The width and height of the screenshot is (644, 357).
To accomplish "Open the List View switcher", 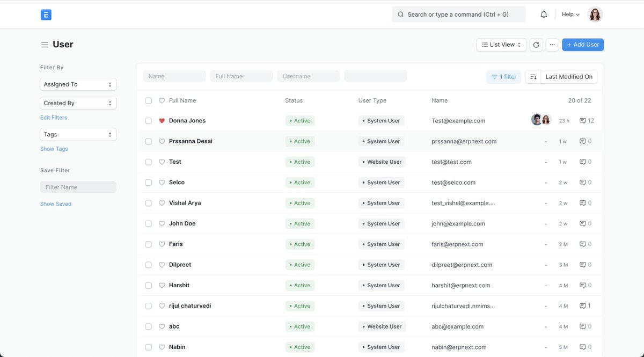I will (501, 45).
